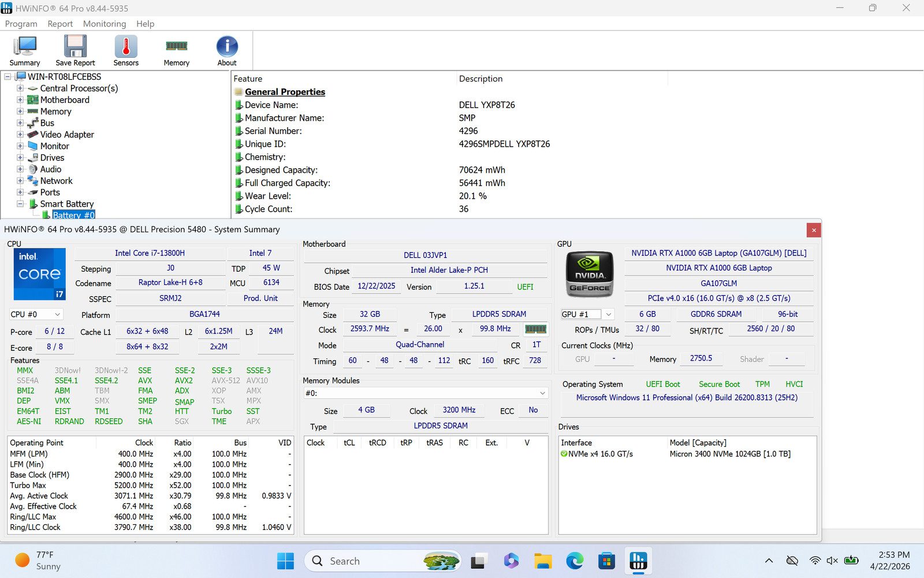Click Intel Core i7-13800H CPU name
The width and height of the screenshot is (924, 578).
[x=150, y=253]
